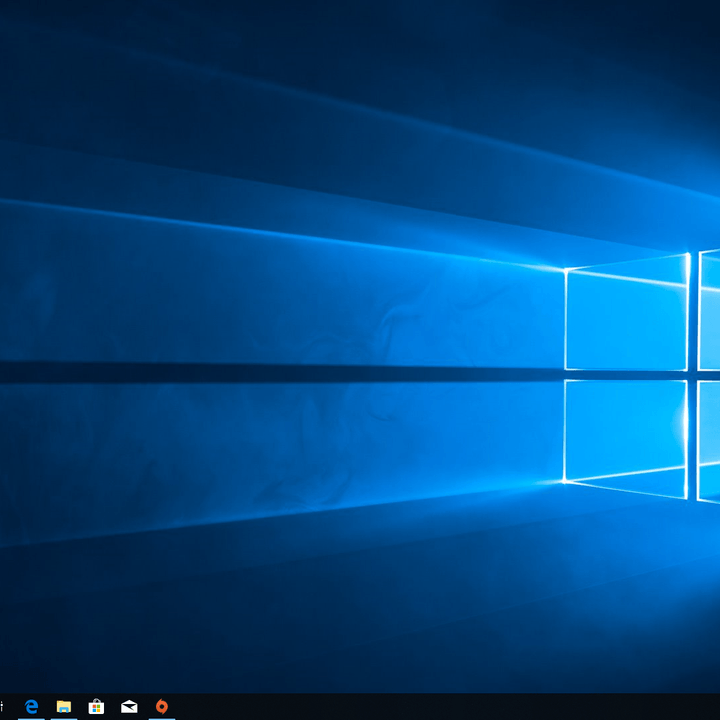Launch the Microsoft Store taskbar icon
The width and height of the screenshot is (720, 720).
(96, 706)
